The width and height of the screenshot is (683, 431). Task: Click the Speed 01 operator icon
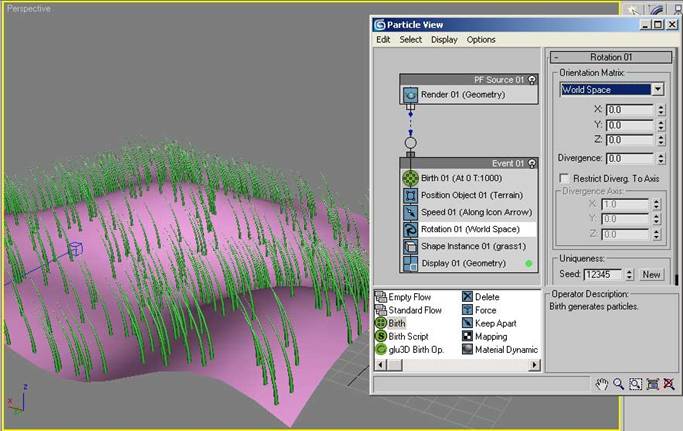(410, 212)
